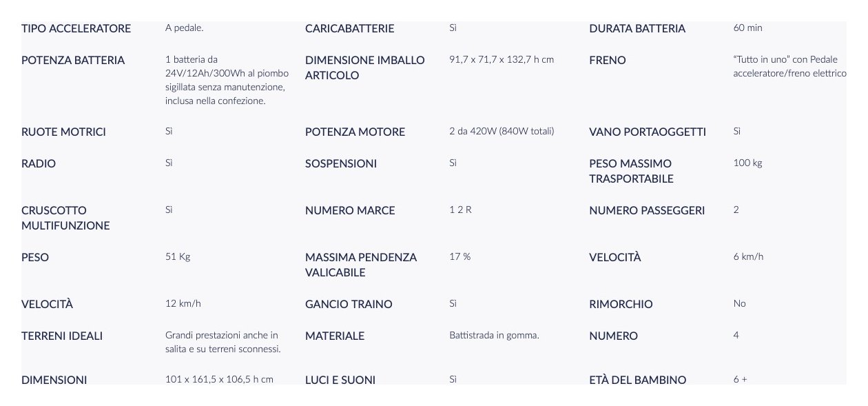Click the 'Tutto in uno' brake description
This screenshot has width=868, height=406.
tap(789, 66)
